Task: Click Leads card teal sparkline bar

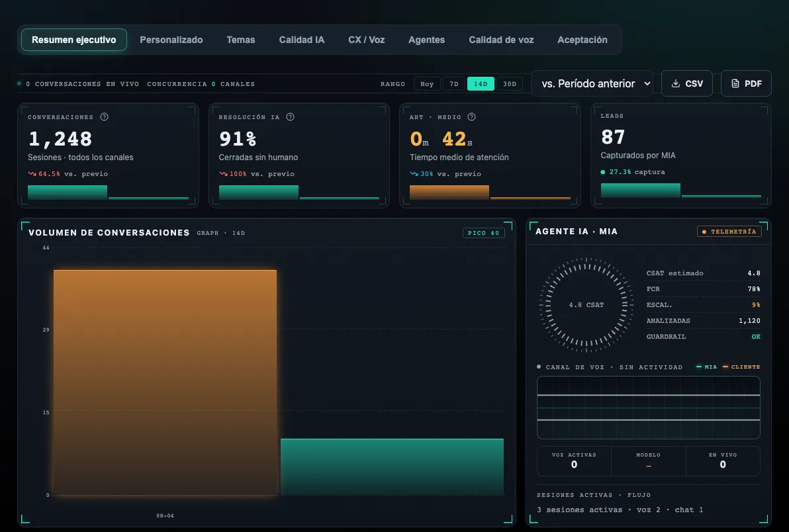Action: tap(641, 191)
